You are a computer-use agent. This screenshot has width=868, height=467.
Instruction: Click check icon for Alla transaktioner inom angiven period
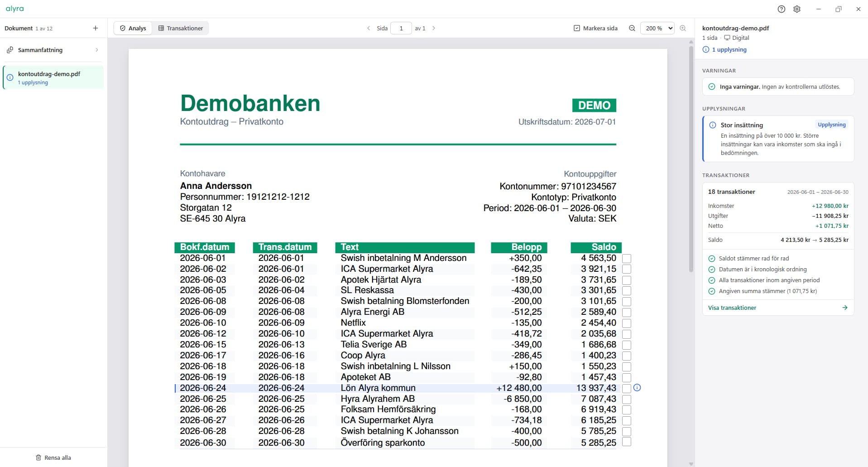[x=712, y=280]
